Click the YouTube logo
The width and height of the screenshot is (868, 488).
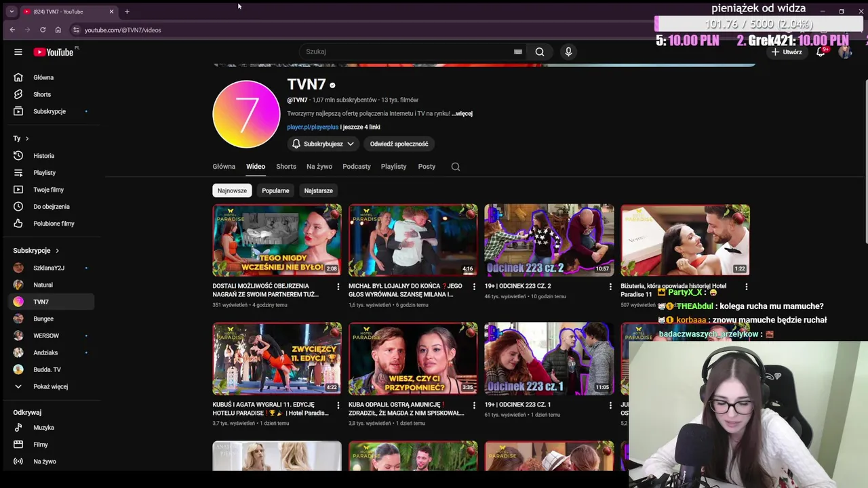click(x=54, y=52)
